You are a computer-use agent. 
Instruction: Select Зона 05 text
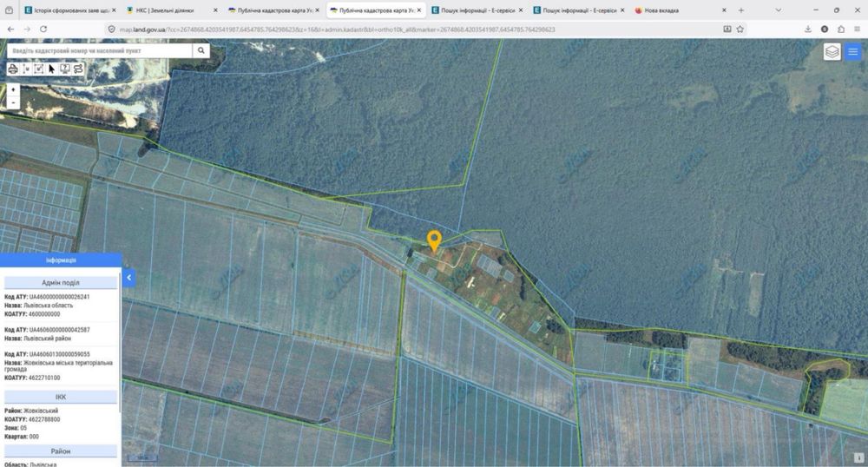click(16, 428)
